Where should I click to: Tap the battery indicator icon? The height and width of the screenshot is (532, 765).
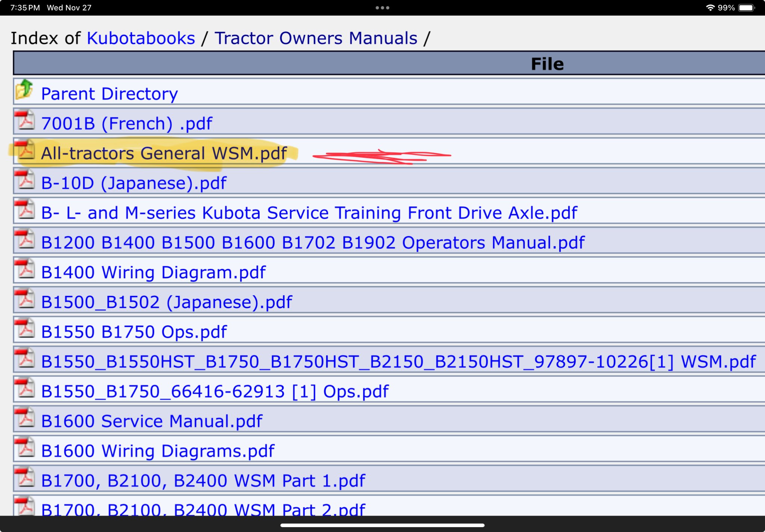pyautogui.click(x=747, y=7)
